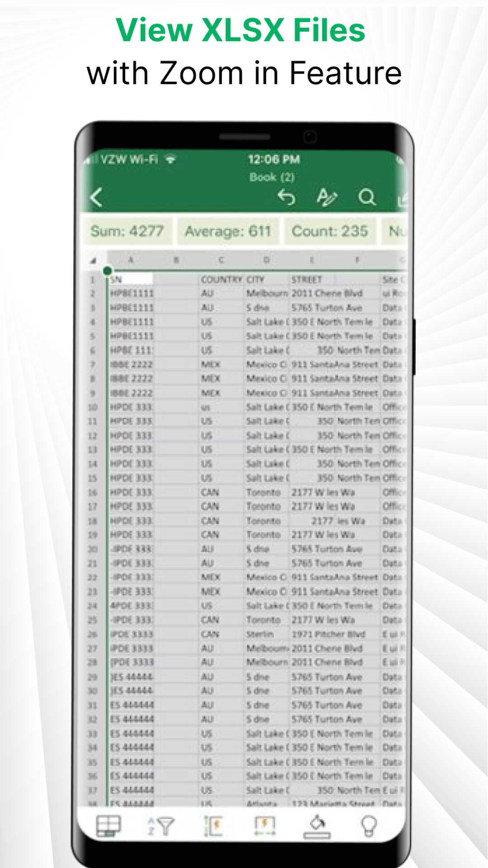
Task: Open sort and filter tool
Action: click(x=161, y=826)
